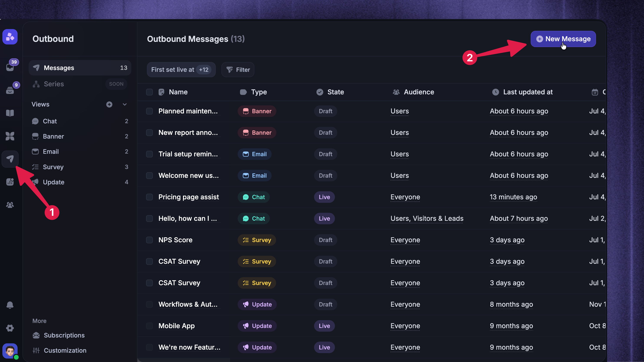Click Draft state badge on NPS Score row
The image size is (644, 362).
[326, 240]
